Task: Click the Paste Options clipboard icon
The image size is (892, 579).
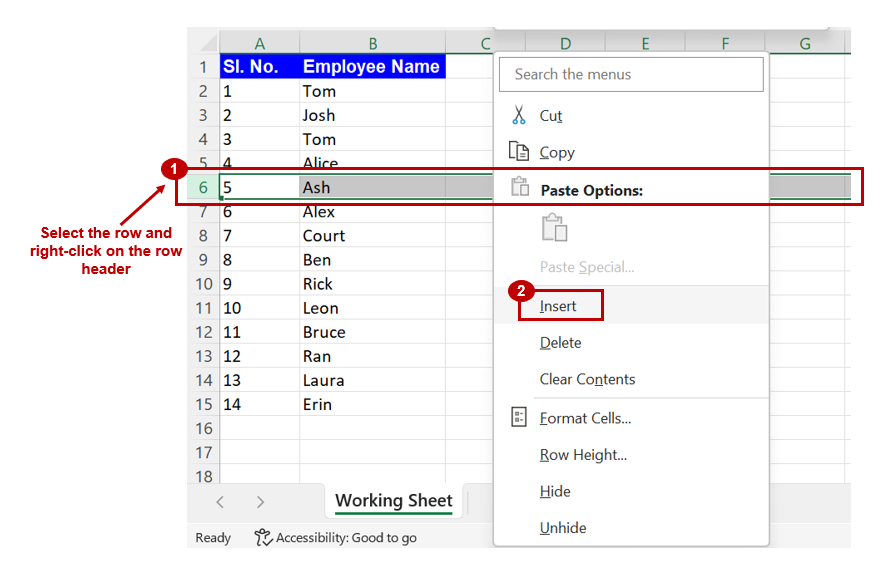Action: [x=520, y=186]
